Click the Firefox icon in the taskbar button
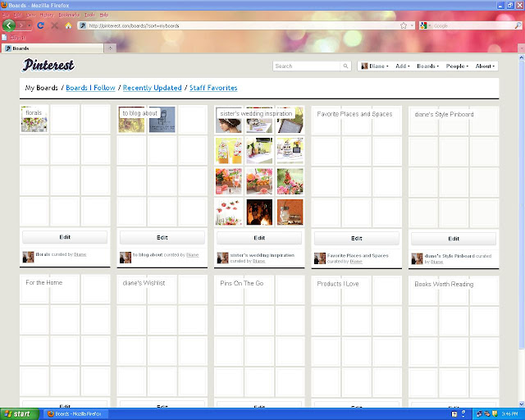 point(51,414)
